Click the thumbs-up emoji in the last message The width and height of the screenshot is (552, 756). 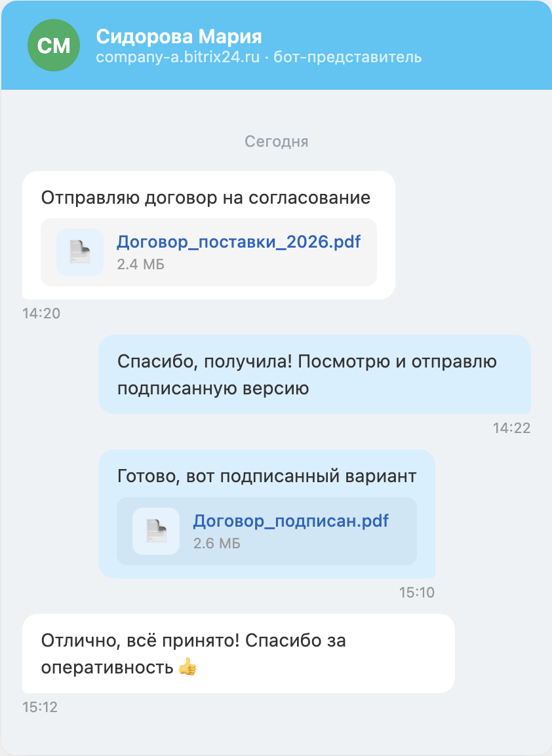[x=187, y=668]
